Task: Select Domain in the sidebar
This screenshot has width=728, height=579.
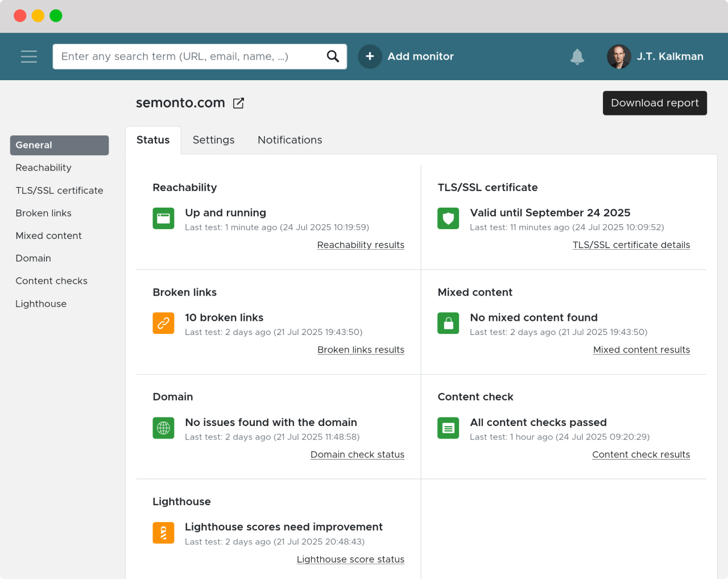Action: (x=34, y=258)
